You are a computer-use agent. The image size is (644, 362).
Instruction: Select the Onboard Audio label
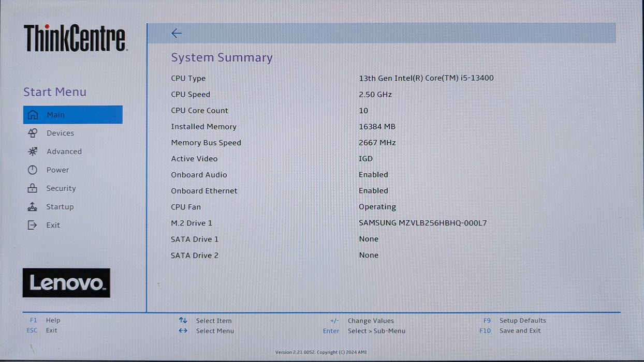pos(199,175)
